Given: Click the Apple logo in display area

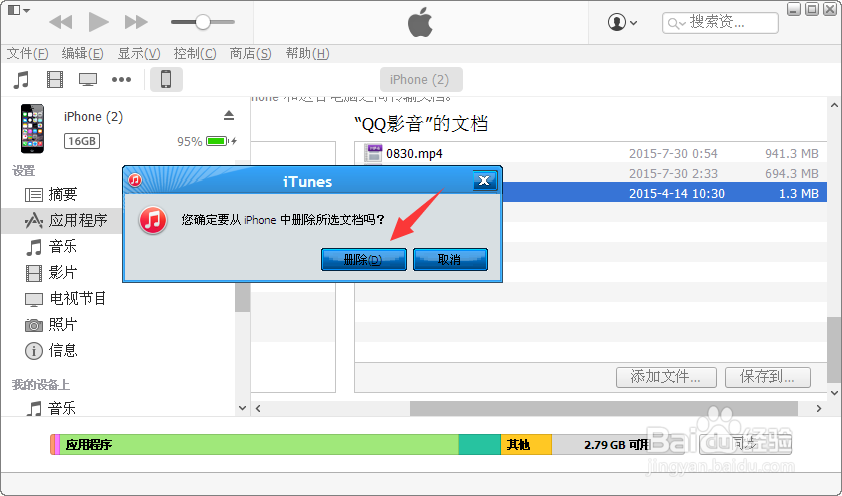Looking at the screenshot, I should click(420, 22).
